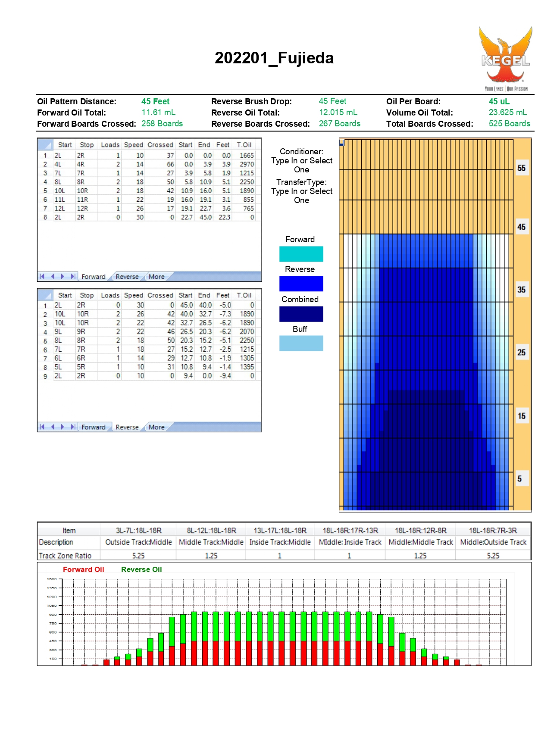Click the Conditioner Type In or Select One field

[x=302, y=160]
